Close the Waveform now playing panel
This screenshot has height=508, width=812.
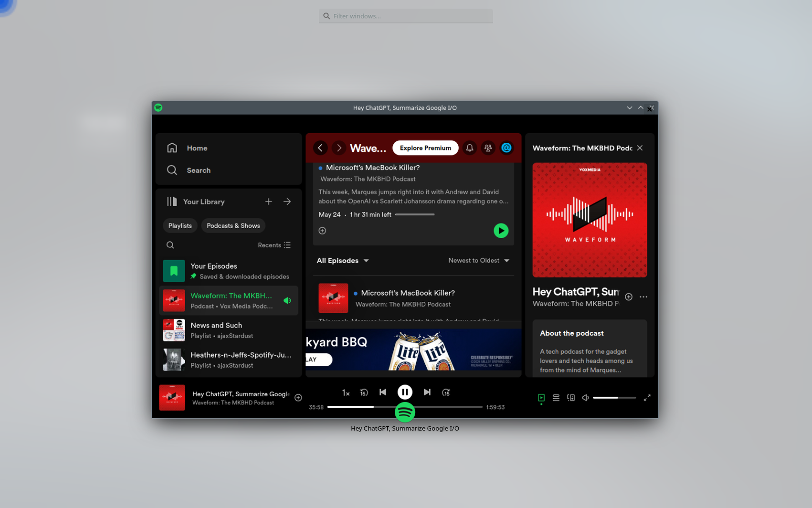[x=640, y=148]
